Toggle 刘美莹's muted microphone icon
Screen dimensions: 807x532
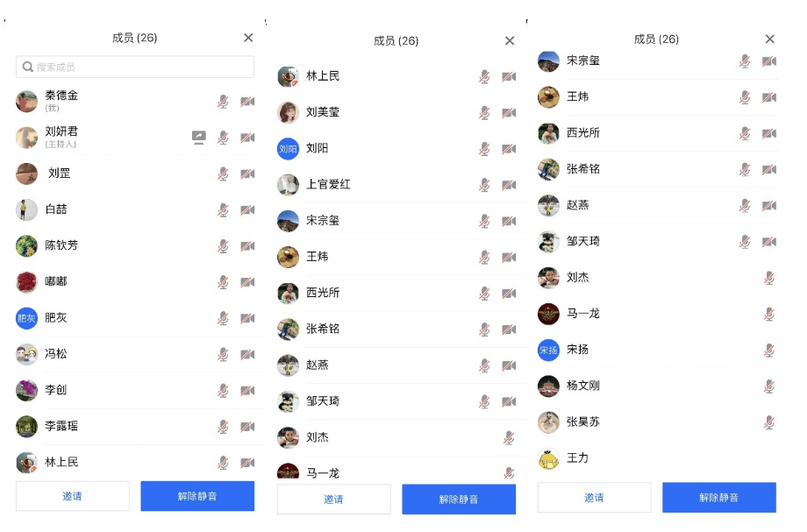[484, 112]
